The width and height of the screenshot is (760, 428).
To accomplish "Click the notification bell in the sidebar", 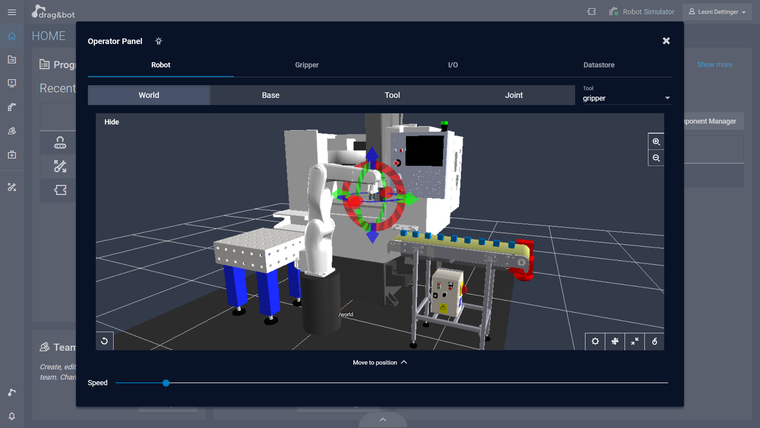I will [12, 416].
